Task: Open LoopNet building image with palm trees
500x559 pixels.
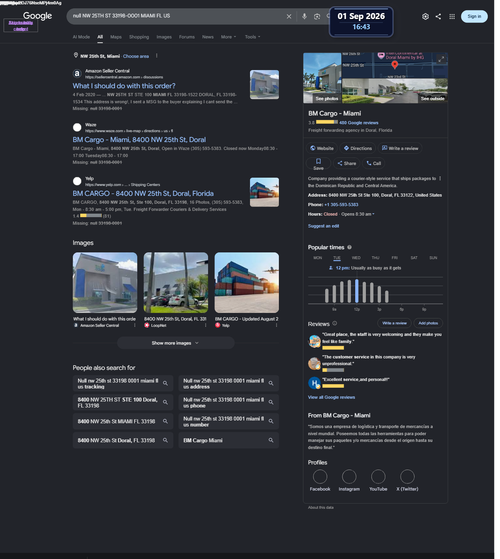Action: 176,283
